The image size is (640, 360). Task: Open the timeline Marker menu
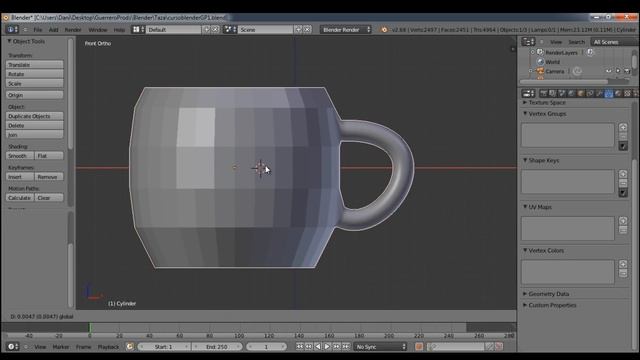(61, 347)
